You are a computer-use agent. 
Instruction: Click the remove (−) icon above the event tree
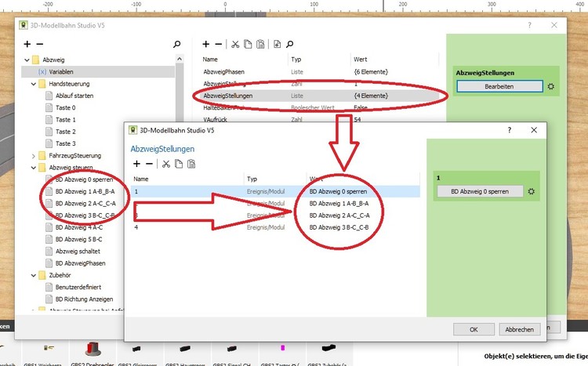40,44
